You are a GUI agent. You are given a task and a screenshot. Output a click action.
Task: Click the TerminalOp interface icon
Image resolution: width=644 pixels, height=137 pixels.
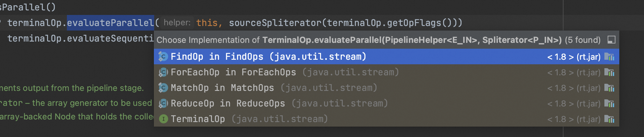pyautogui.click(x=163, y=119)
